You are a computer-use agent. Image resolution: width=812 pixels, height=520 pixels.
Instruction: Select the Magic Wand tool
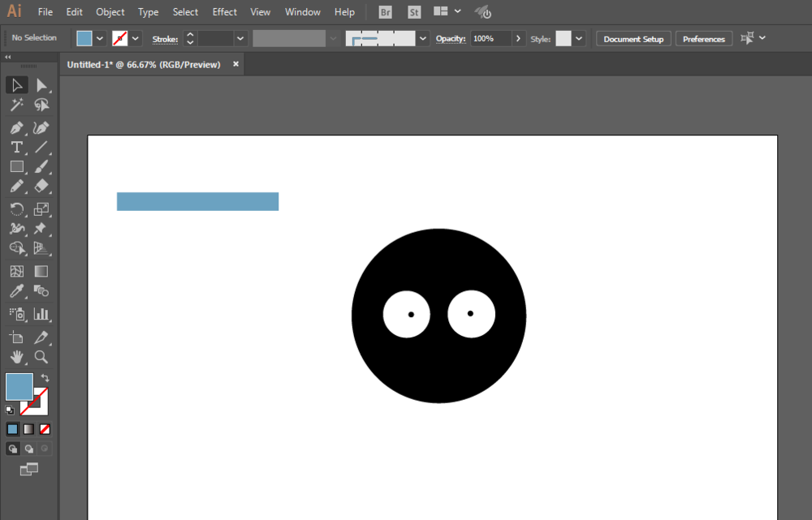coord(16,105)
